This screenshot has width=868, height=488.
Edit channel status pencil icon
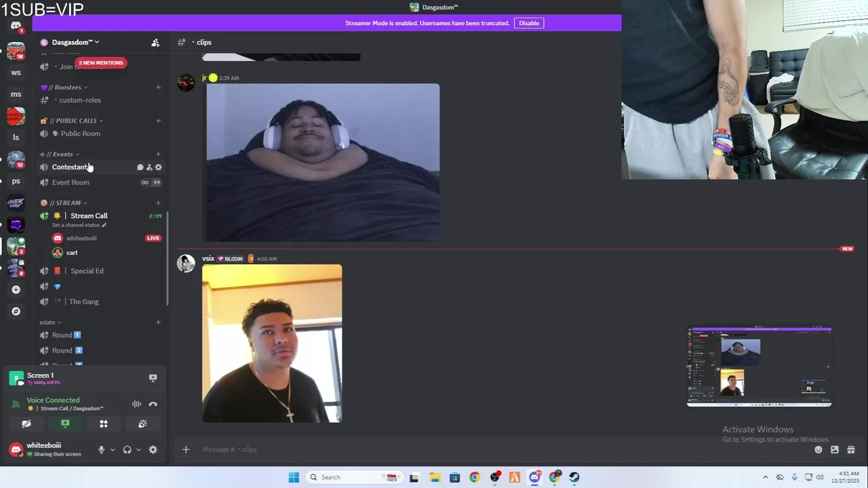[104, 225]
